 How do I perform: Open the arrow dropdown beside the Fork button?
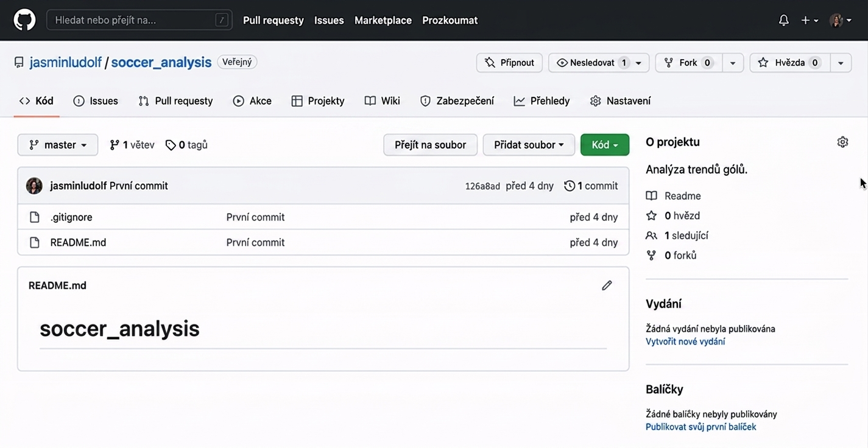pyautogui.click(x=733, y=63)
